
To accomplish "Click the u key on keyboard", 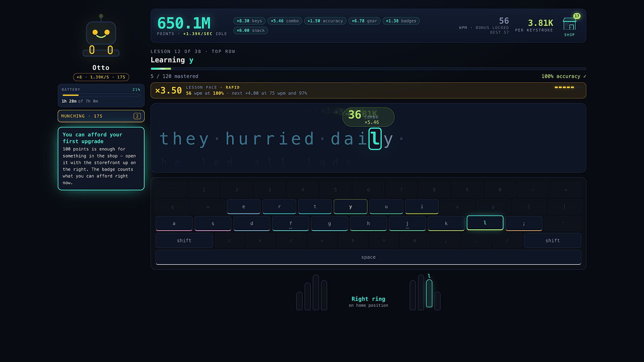I will click(386, 206).
